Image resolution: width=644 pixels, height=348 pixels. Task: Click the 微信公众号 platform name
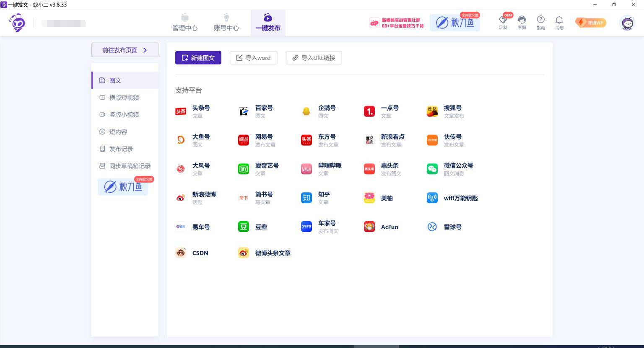click(459, 165)
